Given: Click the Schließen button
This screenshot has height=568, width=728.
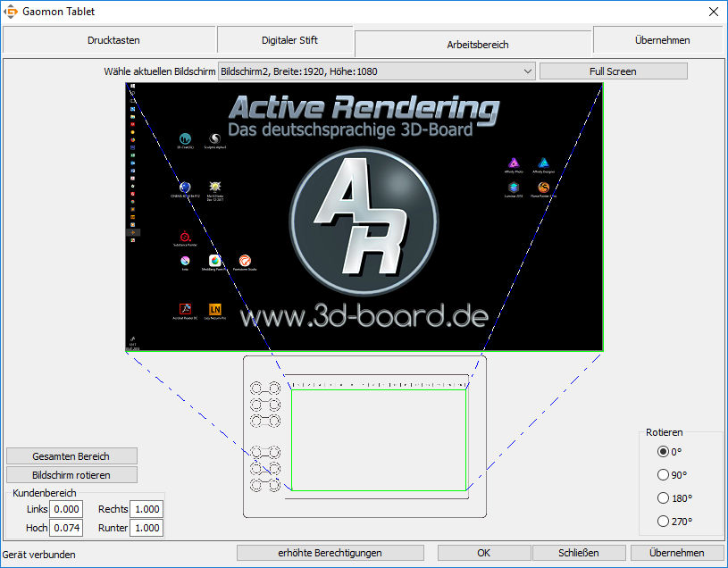Looking at the screenshot, I should [x=579, y=553].
